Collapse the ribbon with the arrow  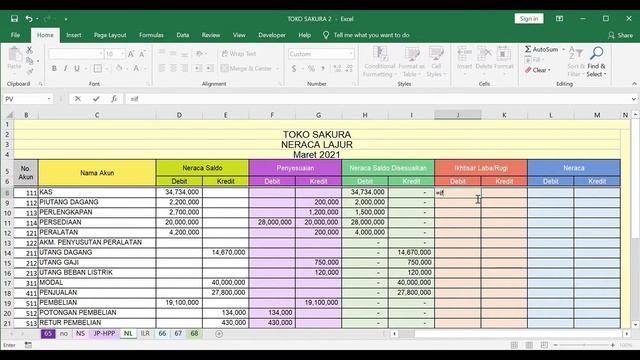(634, 84)
